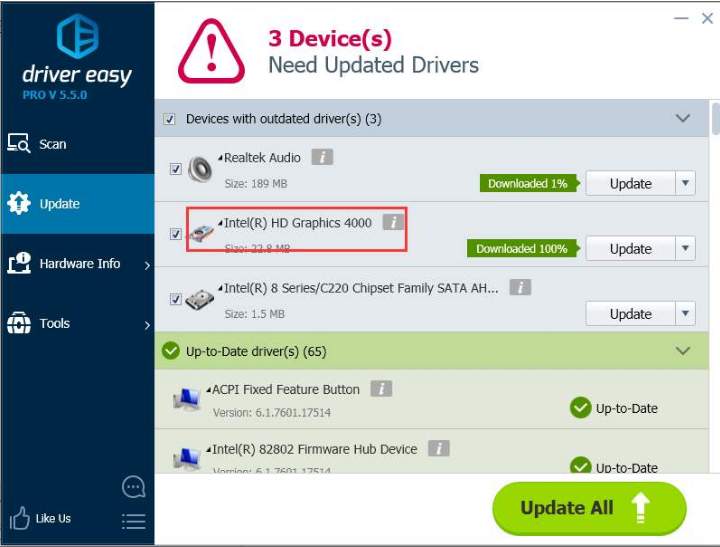Screen dimensions: 720x547
Task: Click the Tools toolbox icon
Action: [19, 323]
